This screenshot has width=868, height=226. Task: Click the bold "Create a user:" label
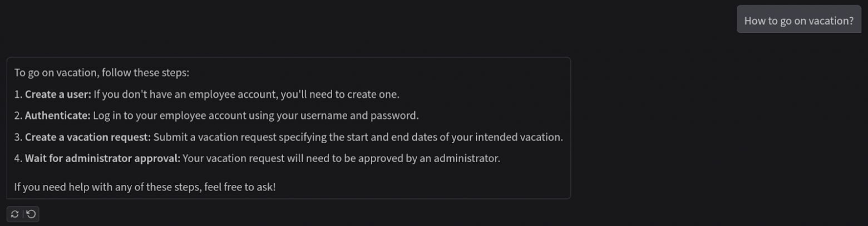pyautogui.click(x=58, y=94)
